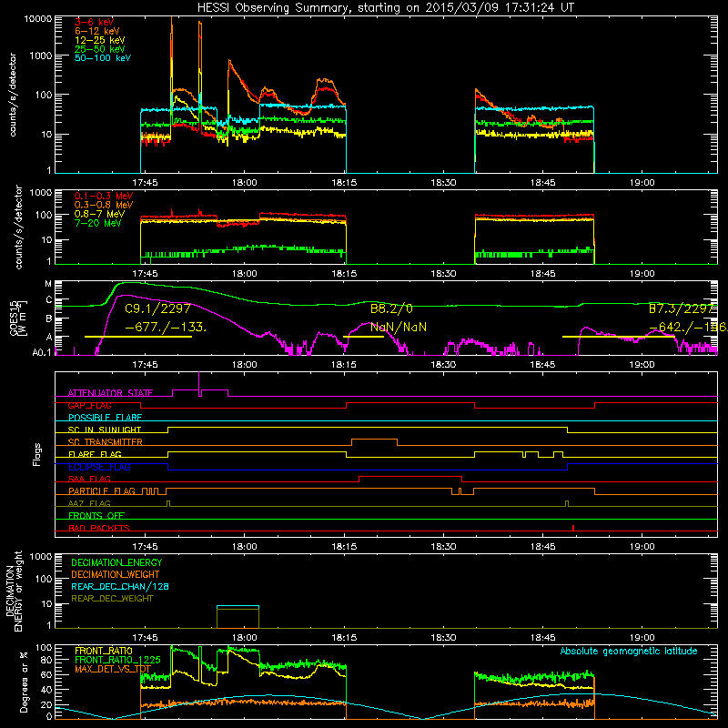728x728 pixels.
Task: Click the FRONT_RATIO legend label
Action: 104,651
